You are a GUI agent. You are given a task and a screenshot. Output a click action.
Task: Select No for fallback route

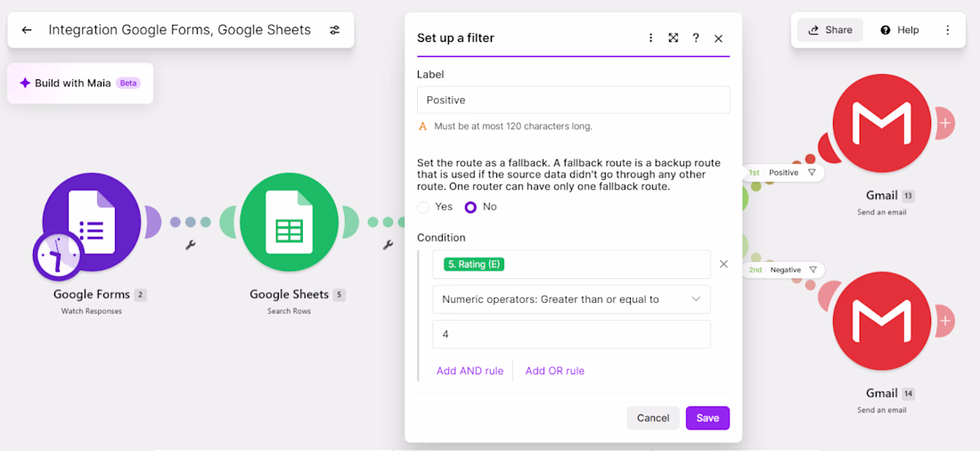click(x=470, y=207)
